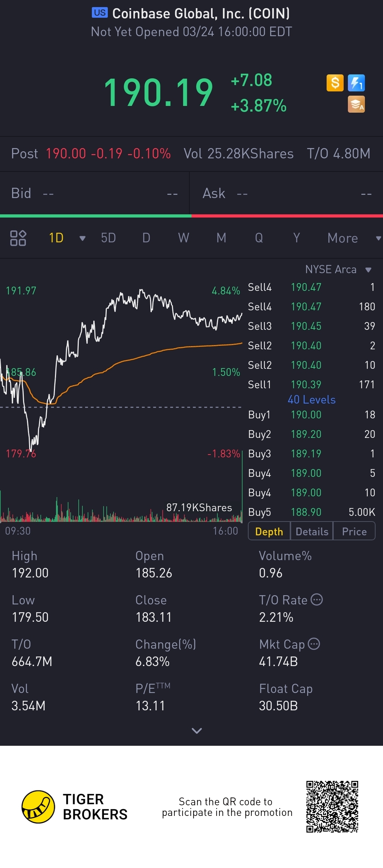Expand the 1D interval dropdown arrow
Viewport: 383px width, 868px height.
(82, 238)
